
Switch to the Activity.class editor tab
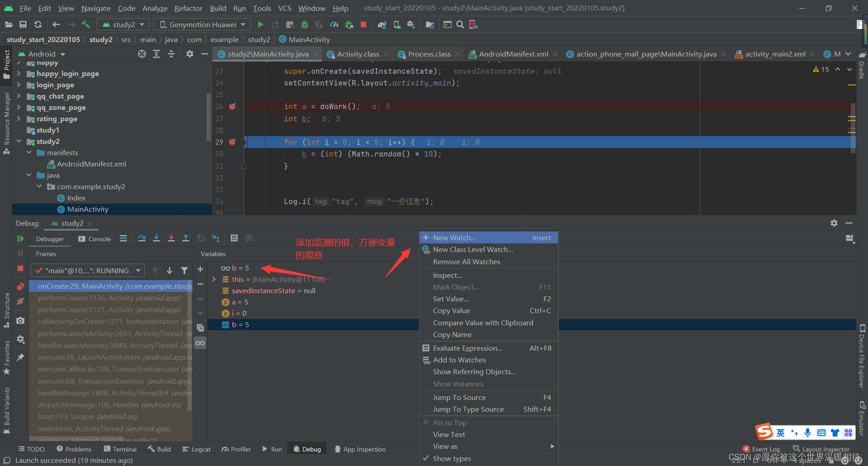click(x=358, y=54)
